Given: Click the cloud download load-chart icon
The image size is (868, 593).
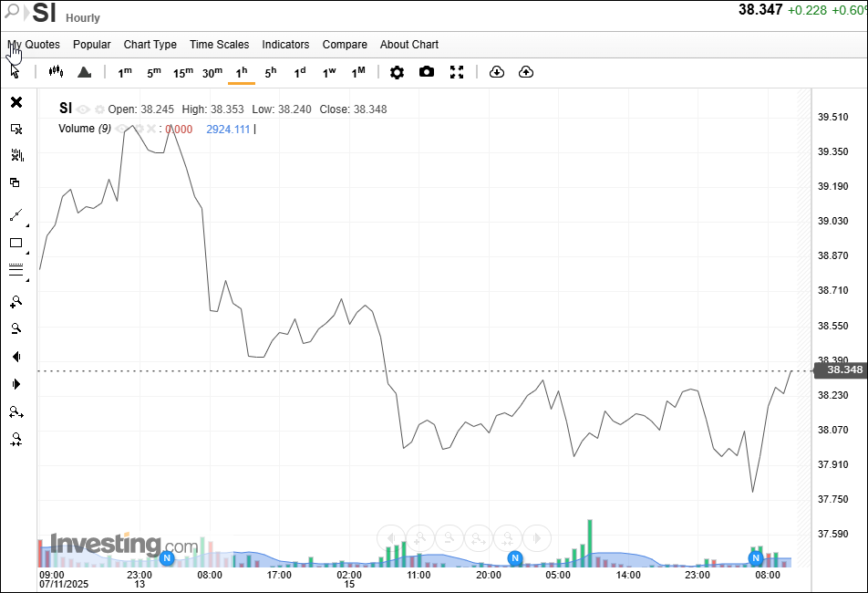Looking at the screenshot, I should tap(497, 72).
